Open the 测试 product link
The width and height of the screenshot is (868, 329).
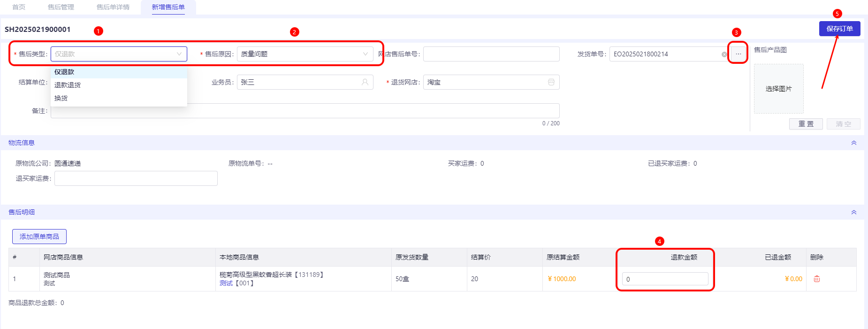pos(226,283)
